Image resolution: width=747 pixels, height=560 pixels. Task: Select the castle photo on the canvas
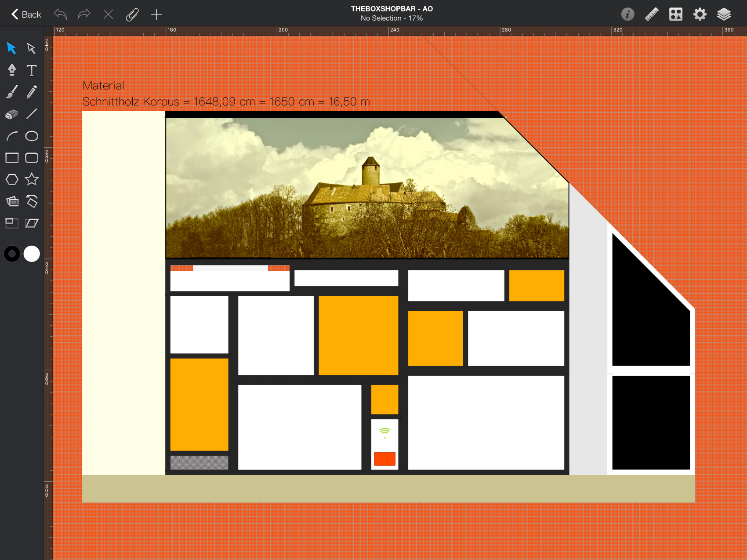[x=367, y=188]
